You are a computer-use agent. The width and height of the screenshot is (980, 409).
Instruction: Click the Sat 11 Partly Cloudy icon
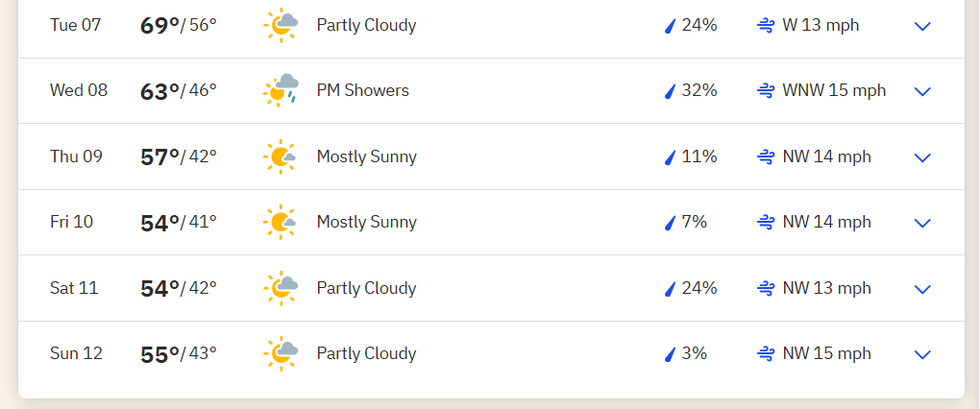pos(281,288)
